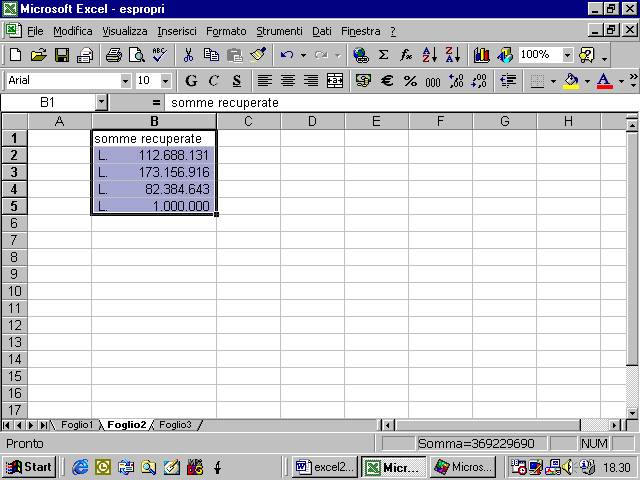
Task: Open the Strumenti menu
Action: pyautogui.click(x=279, y=31)
